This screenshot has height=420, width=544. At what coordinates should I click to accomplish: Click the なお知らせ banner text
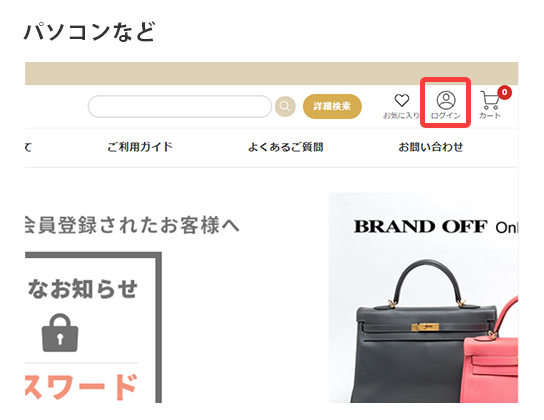82,289
